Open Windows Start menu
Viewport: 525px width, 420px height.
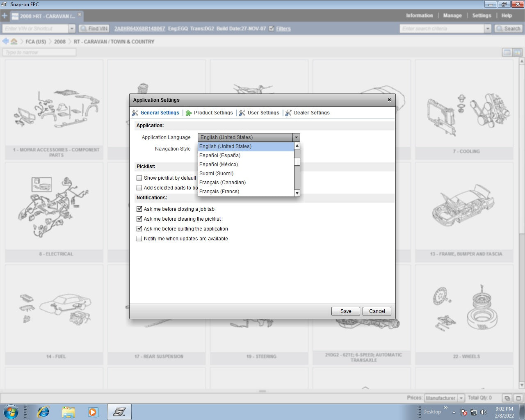(x=10, y=412)
